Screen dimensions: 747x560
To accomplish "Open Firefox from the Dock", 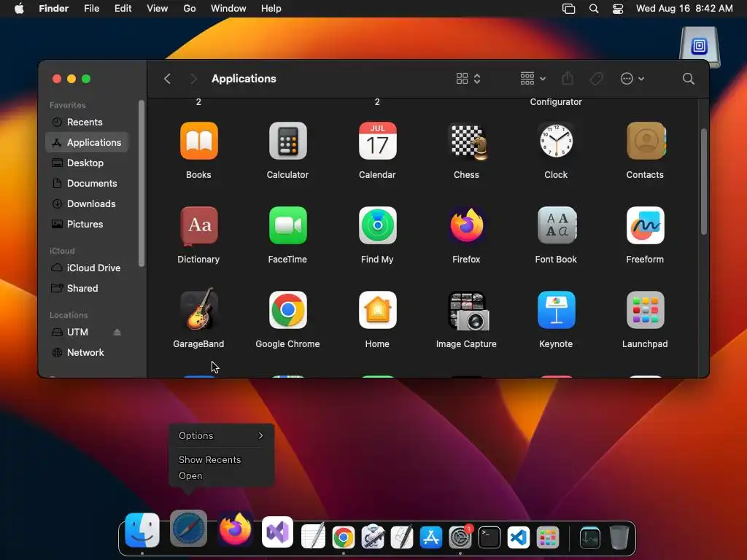I will (x=235, y=529).
